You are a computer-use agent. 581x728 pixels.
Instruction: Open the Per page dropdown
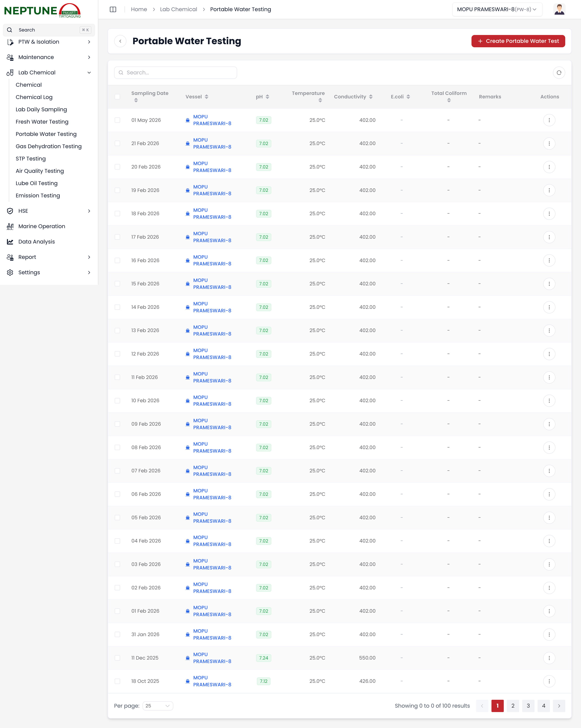point(158,706)
